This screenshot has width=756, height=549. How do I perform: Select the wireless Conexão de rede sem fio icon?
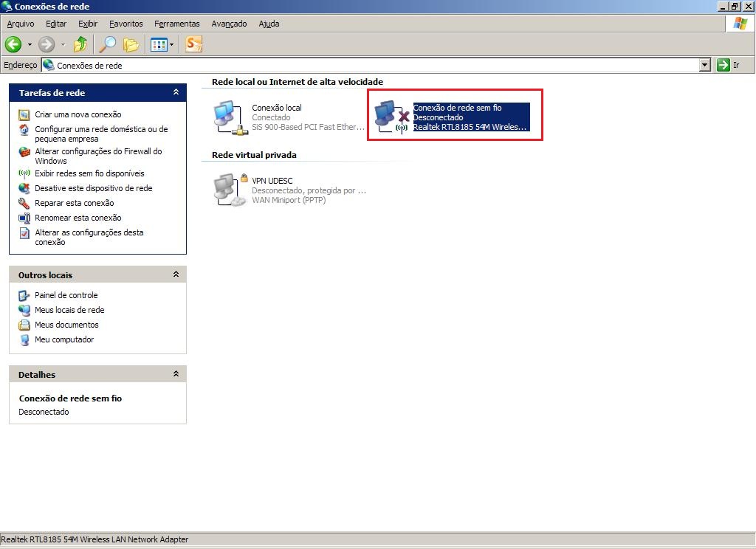(391, 117)
